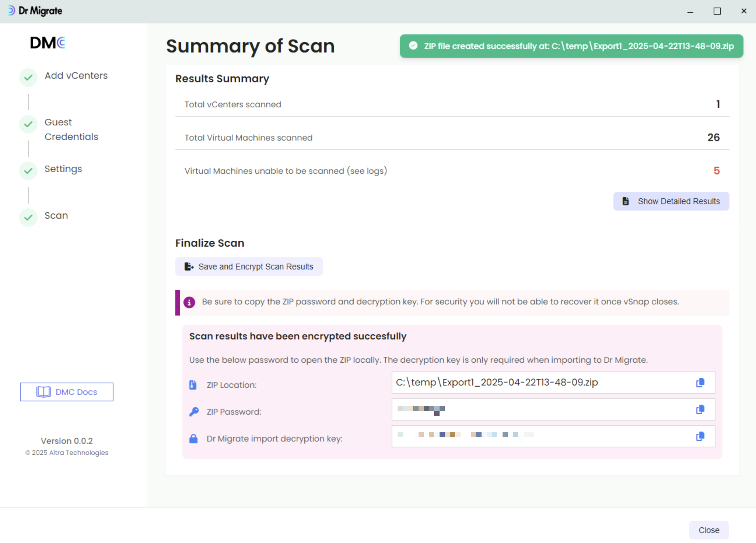Click the ZIP Location file icon
This screenshot has width=756, height=543.
tap(193, 385)
